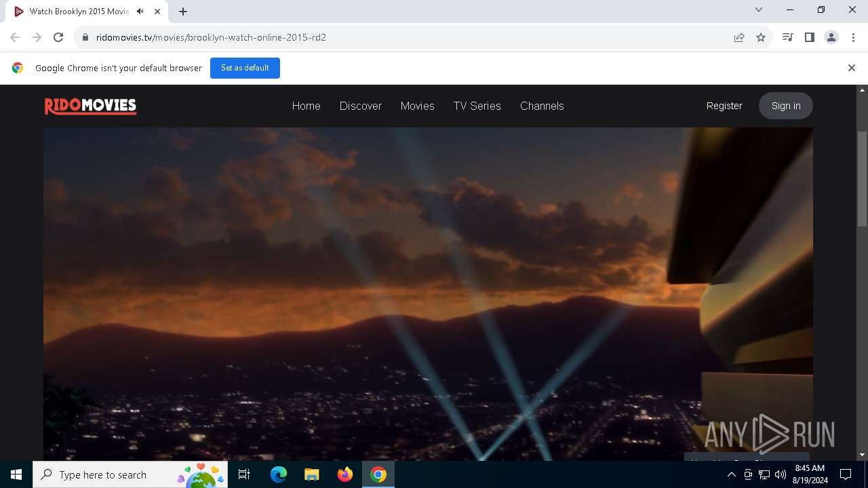Reload the current page

coord(58,37)
